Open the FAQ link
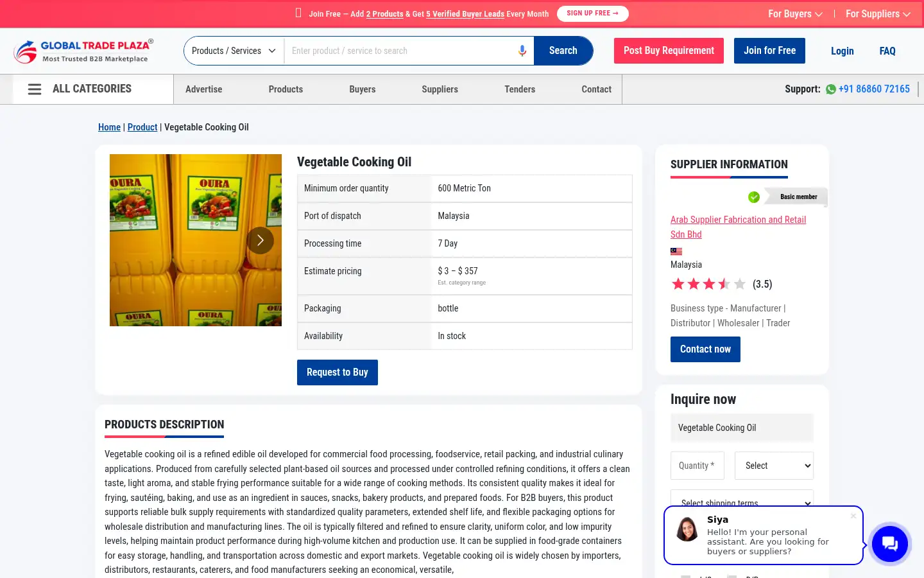 [x=887, y=51]
